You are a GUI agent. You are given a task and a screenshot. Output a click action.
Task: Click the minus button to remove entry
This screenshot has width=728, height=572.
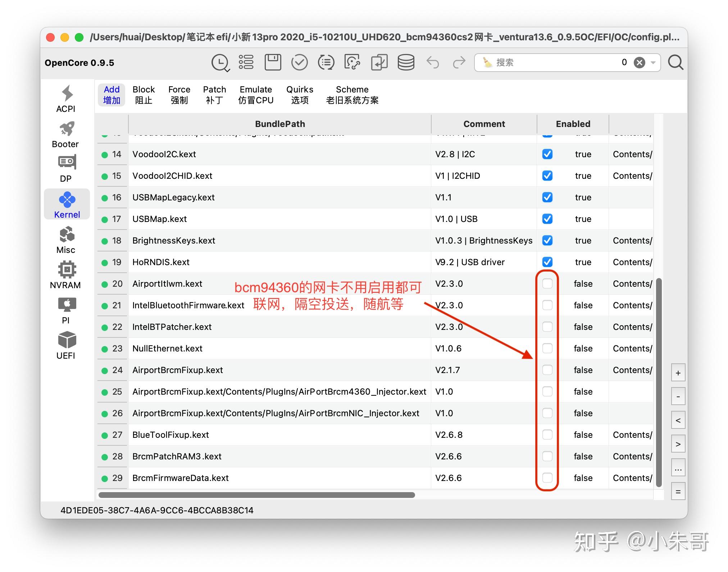tap(678, 396)
